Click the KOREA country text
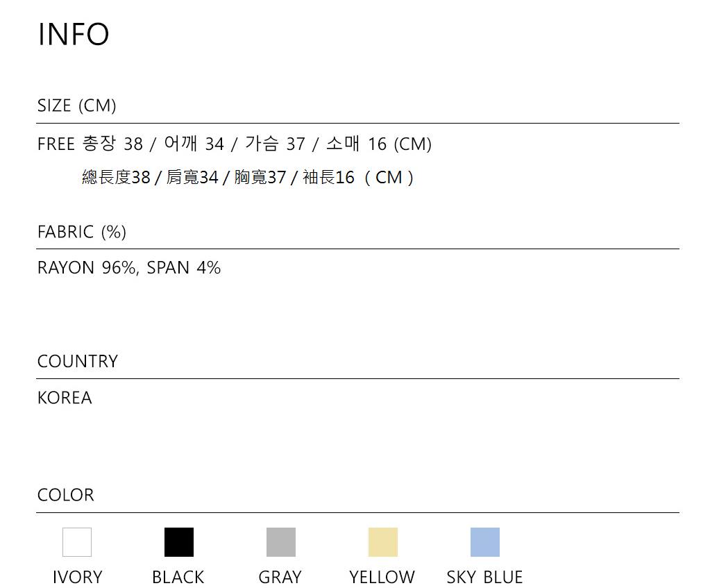 tap(65, 398)
